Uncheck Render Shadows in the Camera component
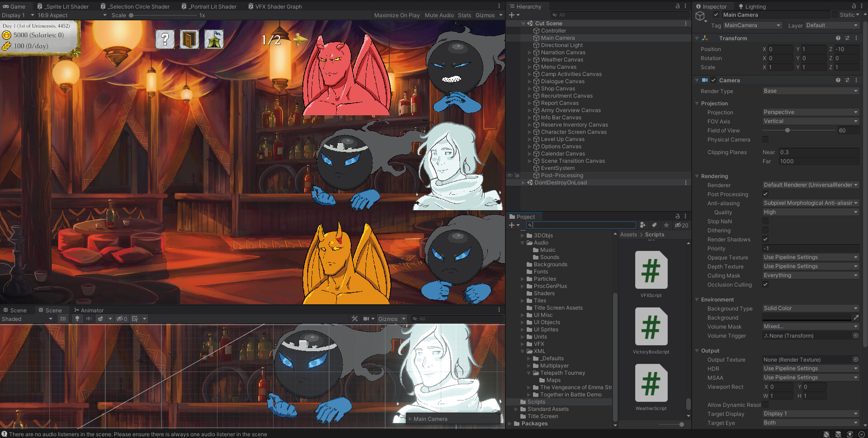 click(x=765, y=239)
